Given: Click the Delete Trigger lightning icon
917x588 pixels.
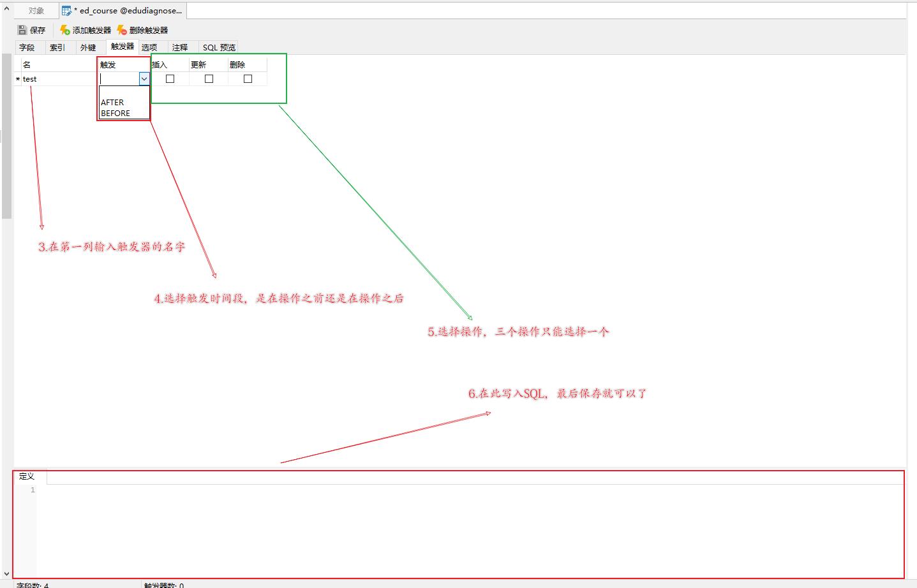Looking at the screenshot, I should (x=122, y=30).
